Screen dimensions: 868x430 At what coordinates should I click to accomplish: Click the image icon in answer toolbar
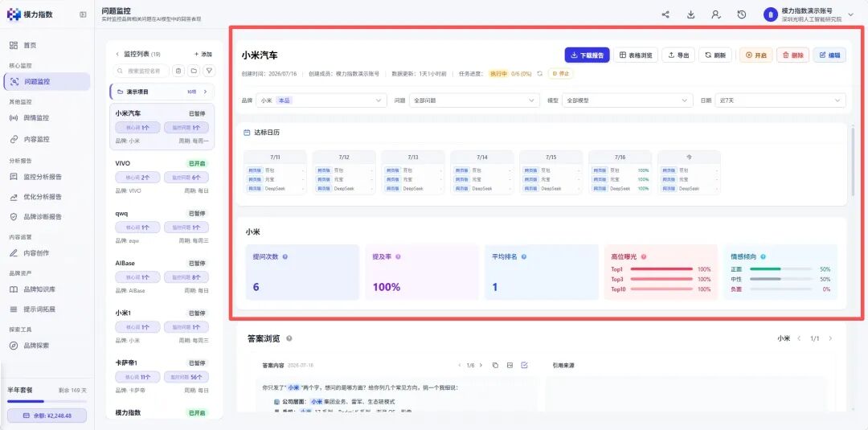pyautogui.click(x=510, y=365)
